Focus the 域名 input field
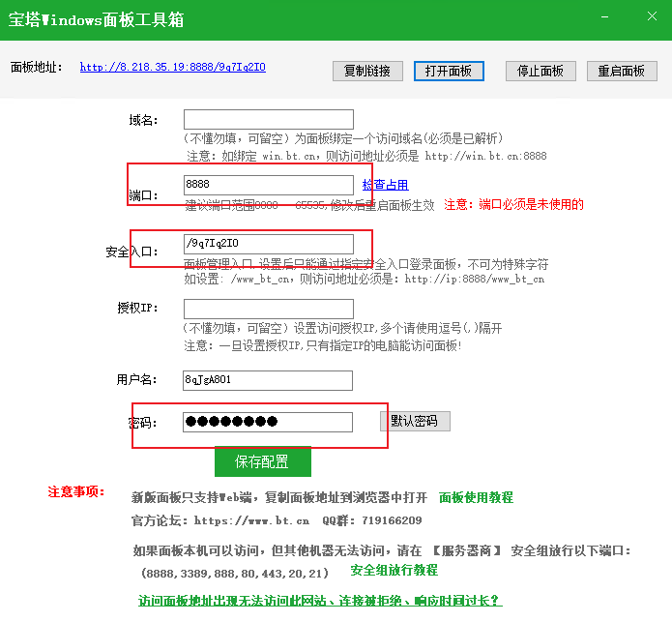The height and width of the screenshot is (622, 672). tap(269, 119)
